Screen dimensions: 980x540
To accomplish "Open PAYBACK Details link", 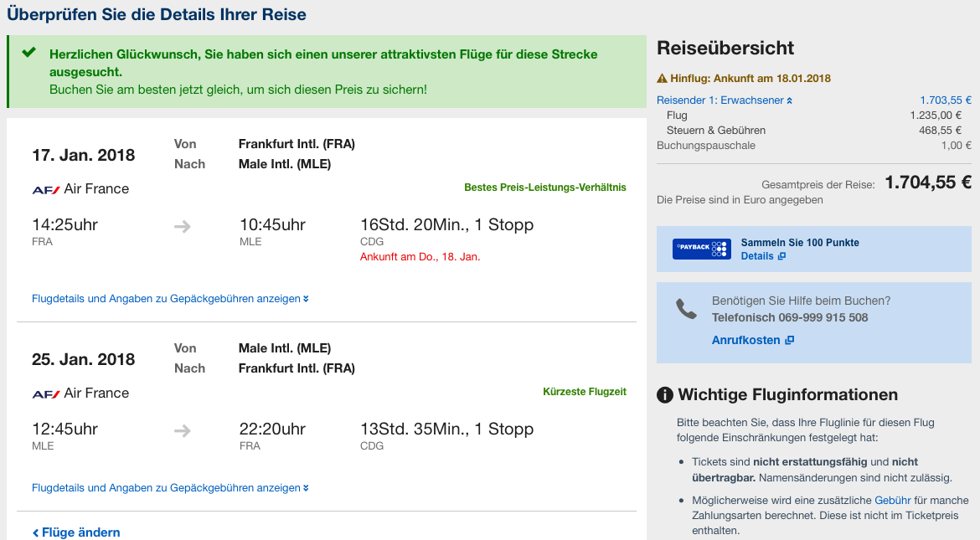I will pos(762,256).
